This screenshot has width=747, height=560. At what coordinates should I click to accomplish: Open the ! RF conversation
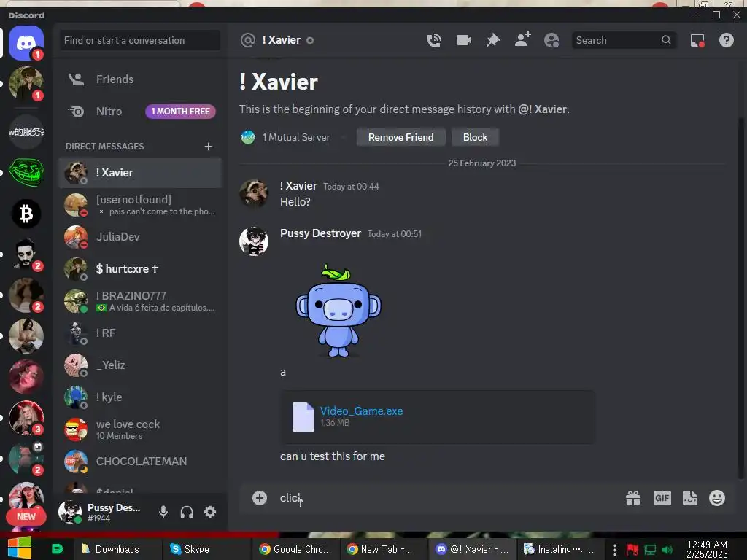point(141,332)
